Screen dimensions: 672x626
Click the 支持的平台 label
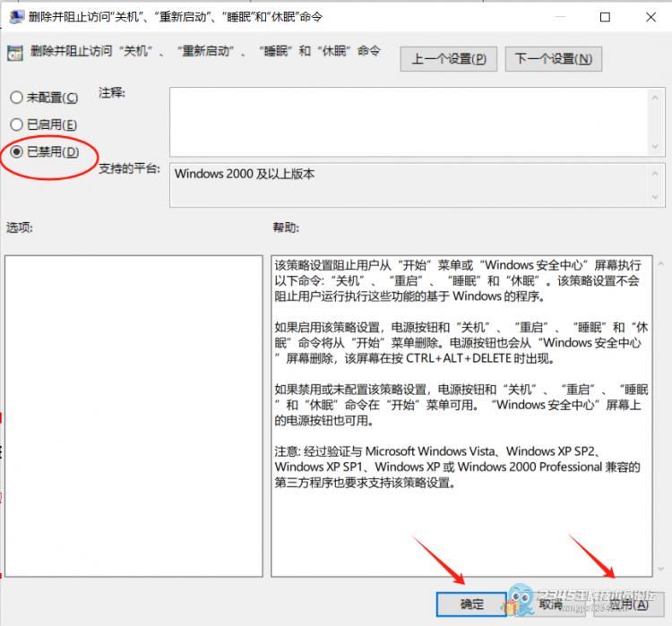[129, 168]
